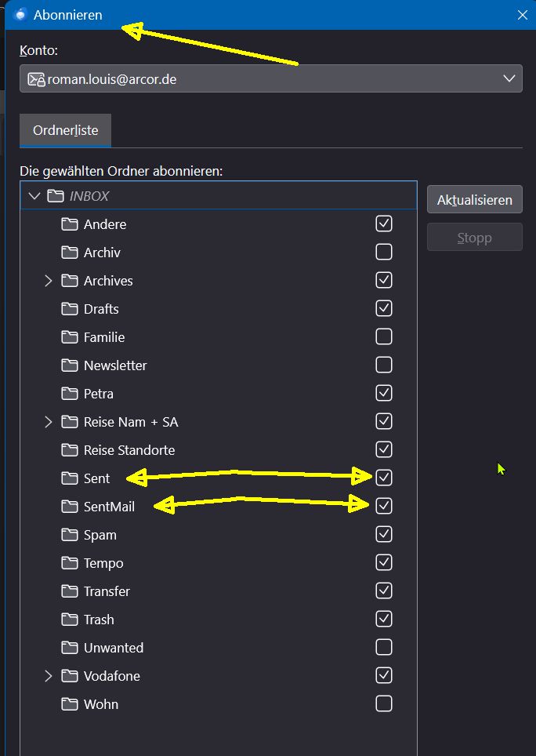Click the Spam folder icon
Image resolution: width=536 pixels, height=756 pixels.
pyautogui.click(x=70, y=535)
